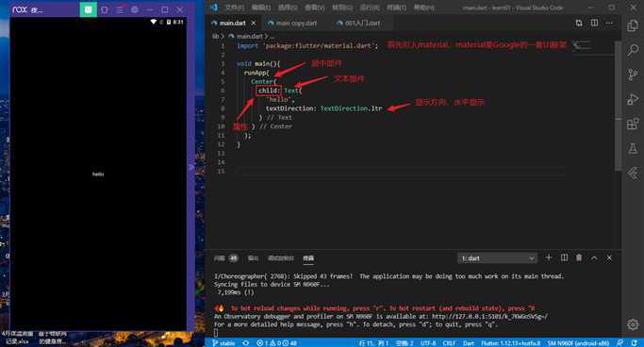This screenshot has height=347, width=644.
Task: Create a new terminal with the plus icon
Action: tap(549, 257)
